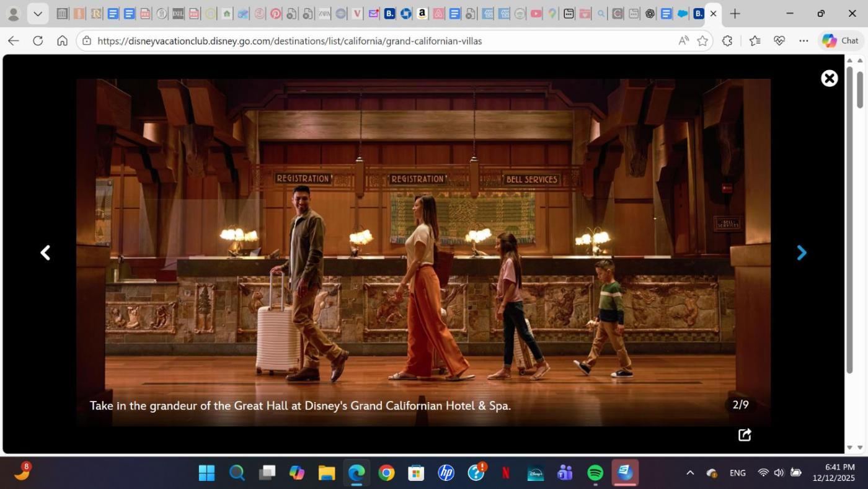Launch Netflix from the taskbar
868x489 pixels.
505,473
